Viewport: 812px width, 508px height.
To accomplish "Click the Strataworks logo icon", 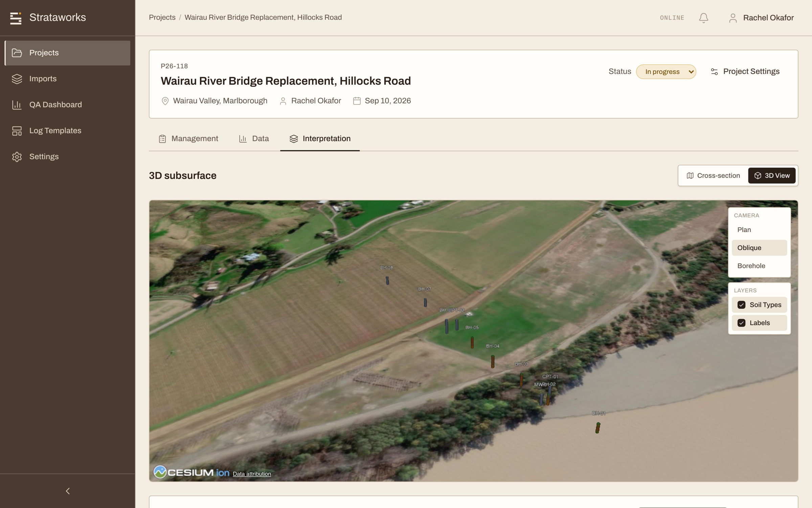I will tap(16, 18).
